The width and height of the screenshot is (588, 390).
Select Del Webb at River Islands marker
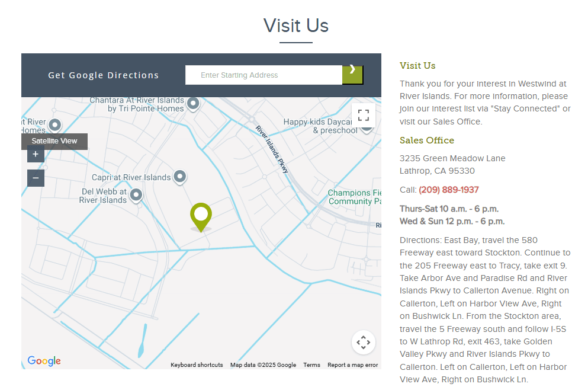point(136,195)
